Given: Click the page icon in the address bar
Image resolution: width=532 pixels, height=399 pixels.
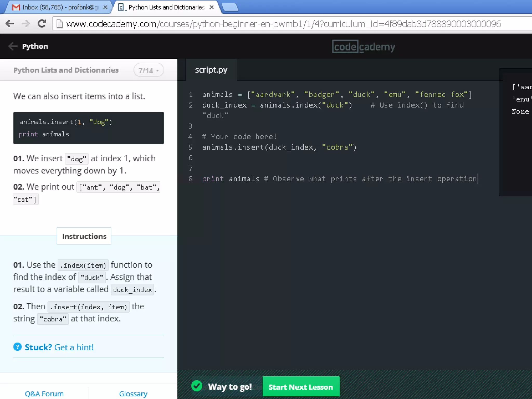Looking at the screenshot, I should click(x=59, y=24).
